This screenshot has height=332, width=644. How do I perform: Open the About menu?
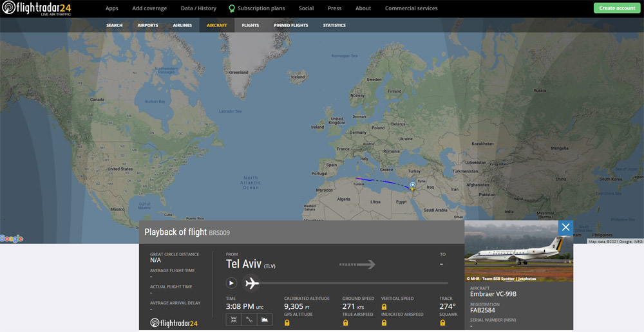363,8
